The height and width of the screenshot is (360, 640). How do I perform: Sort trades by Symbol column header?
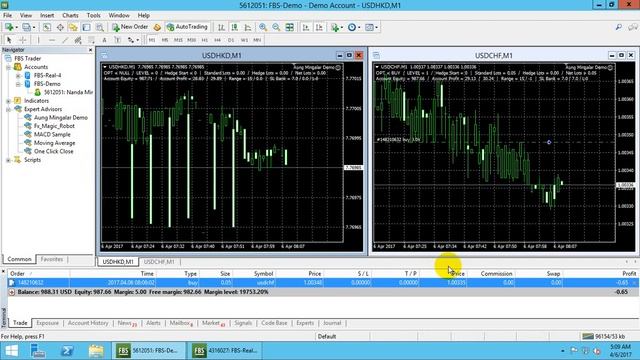pyautogui.click(x=263, y=273)
